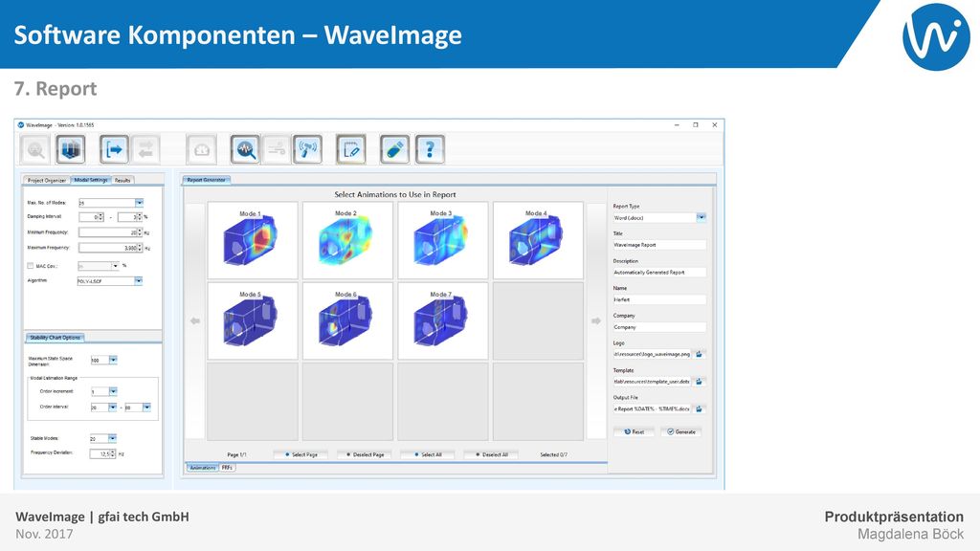This screenshot has width=980, height=551.
Task: Click the greyed-out gauge toolbar icon
Action: (x=201, y=150)
